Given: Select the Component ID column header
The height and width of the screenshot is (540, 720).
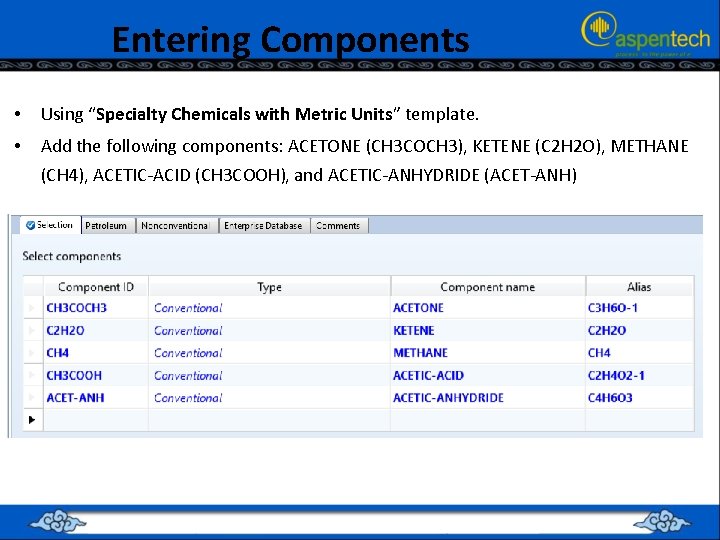Looking at the screenshot, I should coord(96,287).
